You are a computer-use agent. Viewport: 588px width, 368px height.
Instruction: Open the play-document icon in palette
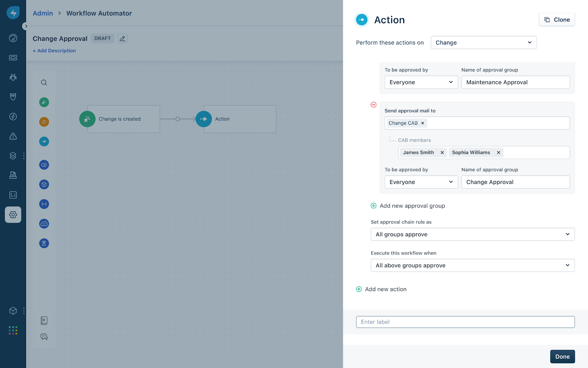click(x=44, y=321)
